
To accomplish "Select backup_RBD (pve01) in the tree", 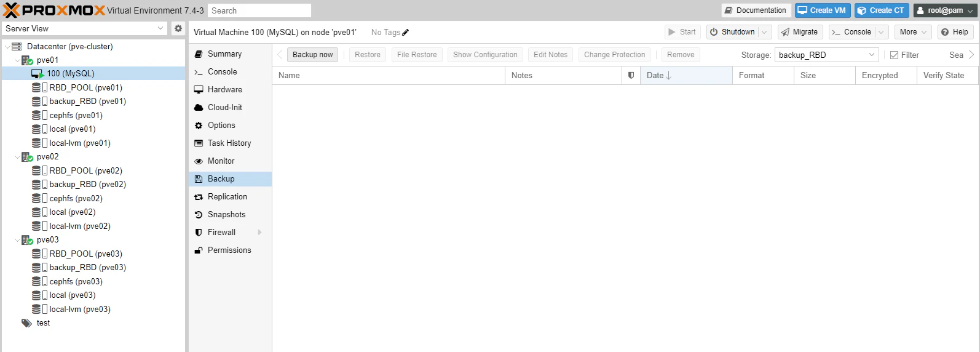I will (88, 101).
